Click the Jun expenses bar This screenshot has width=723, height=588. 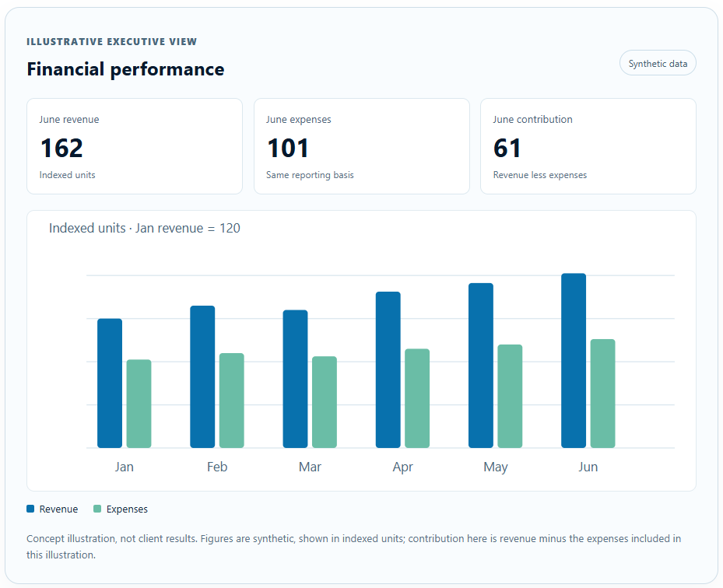[602, 394]
